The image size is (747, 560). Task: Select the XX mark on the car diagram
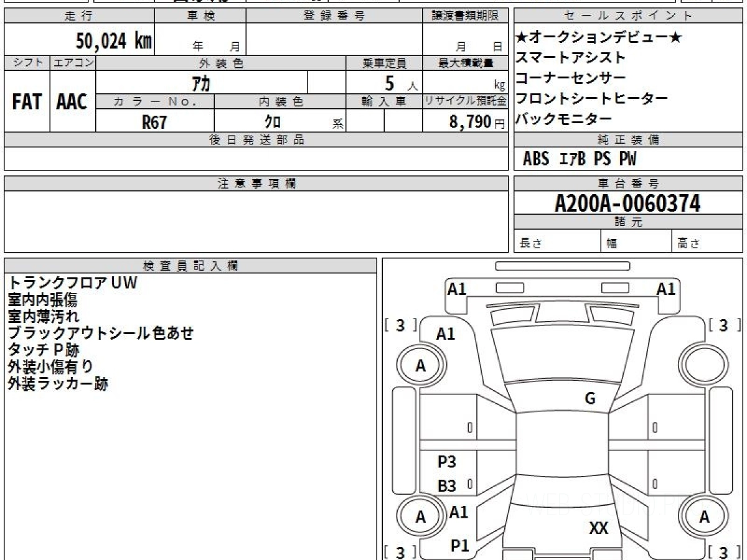(x=599, y=528)
